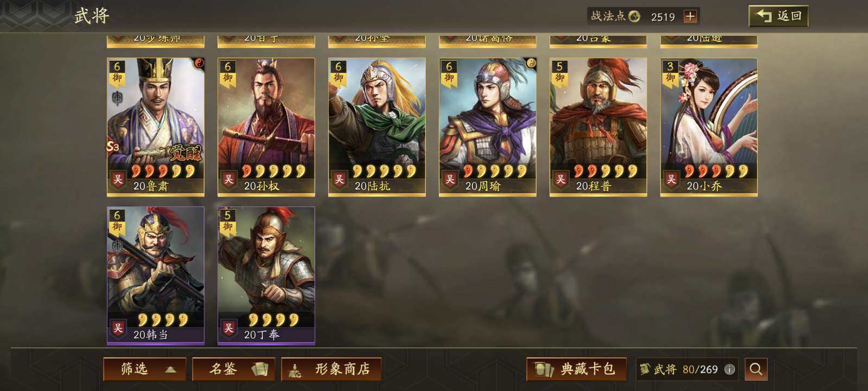This screenshot has width=868, height=391.
Task: Tap the info icon next to 80/269
Action: click(x=730, y=369)
